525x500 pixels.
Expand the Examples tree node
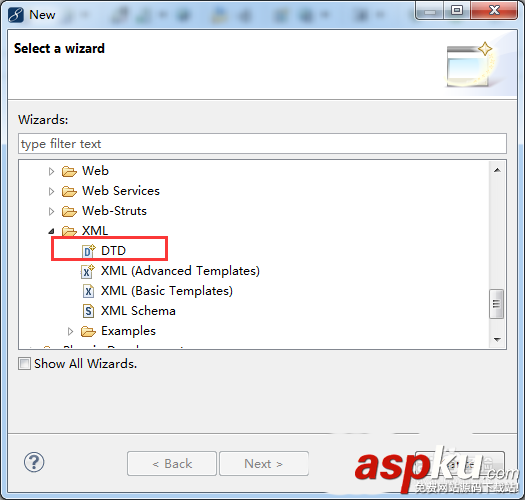click(x=70, y=331)
